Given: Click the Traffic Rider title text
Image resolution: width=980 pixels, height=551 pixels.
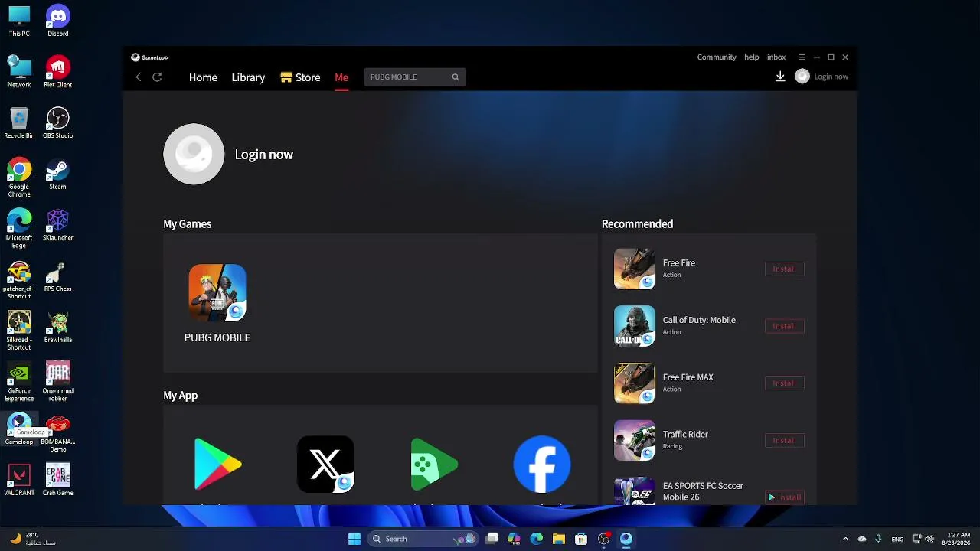Looking at the screenshot, I should [x=685, y=434].
